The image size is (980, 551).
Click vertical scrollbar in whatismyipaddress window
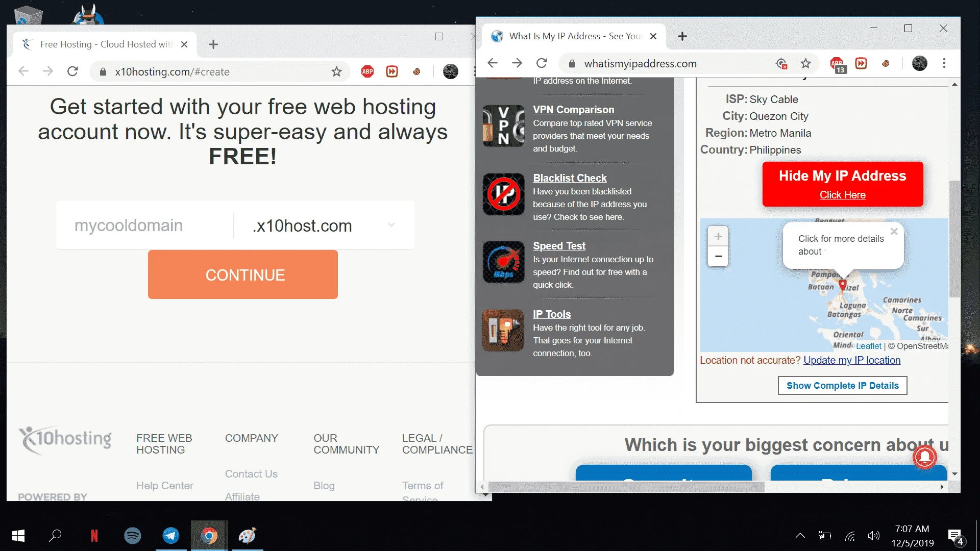click(954, 239)
